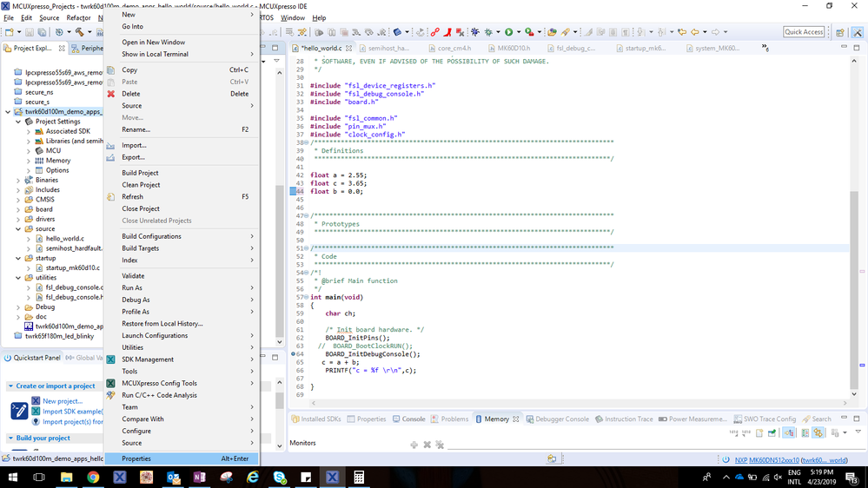The height and width of the screenshot is (488, 868).
Task: Open hello_world.c in the Project Explorer tree
Action: tap(64, 238)
